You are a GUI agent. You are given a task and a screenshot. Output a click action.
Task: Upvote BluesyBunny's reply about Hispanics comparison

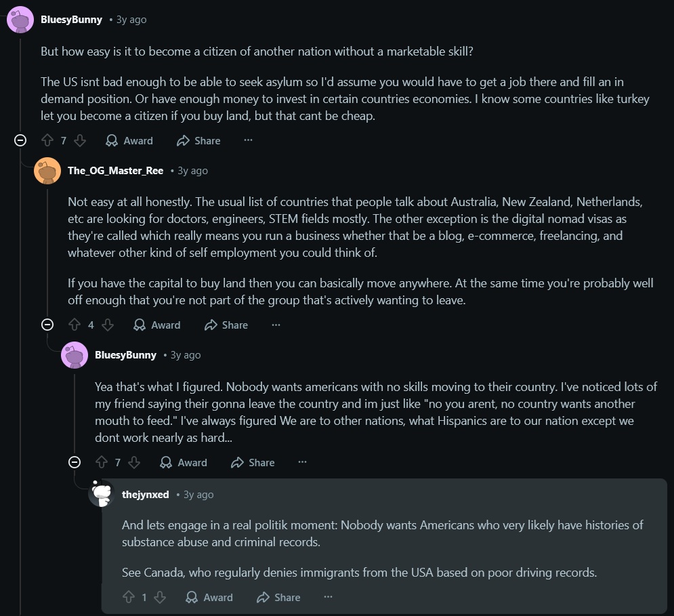tap(102, 462)
